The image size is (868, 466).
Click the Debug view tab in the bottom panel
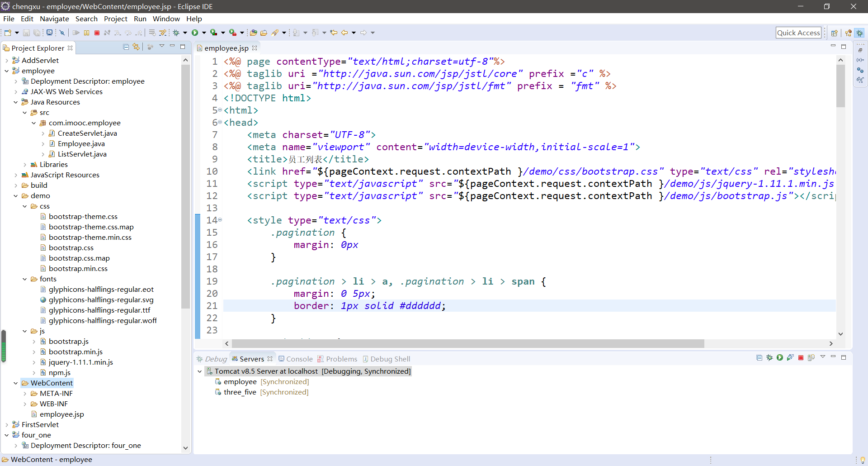point(212,359)
